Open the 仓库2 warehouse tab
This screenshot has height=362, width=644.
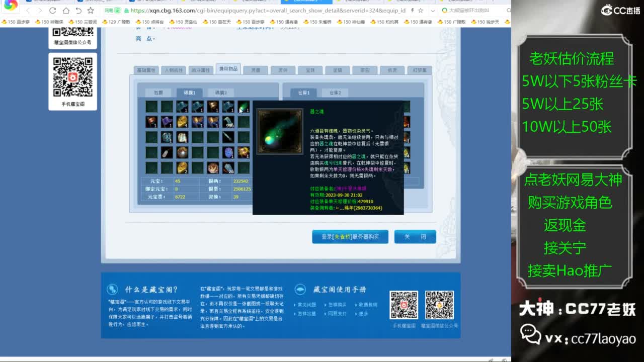point(335,93)
